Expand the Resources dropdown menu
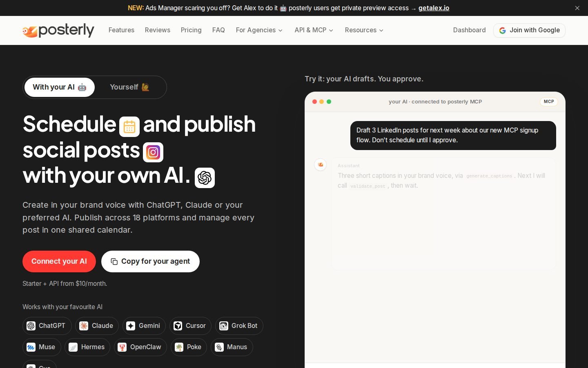The image size is (588, 368). click(364, 30)
